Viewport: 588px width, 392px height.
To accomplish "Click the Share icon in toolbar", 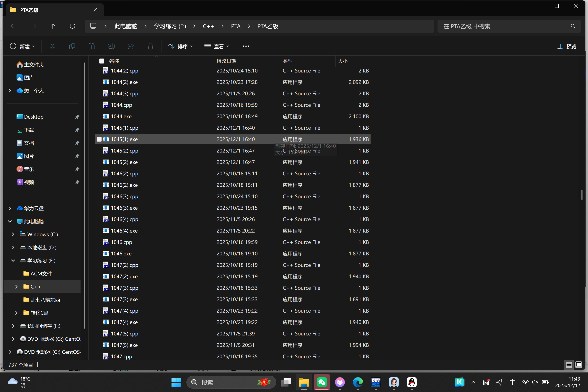I will 131,46.
